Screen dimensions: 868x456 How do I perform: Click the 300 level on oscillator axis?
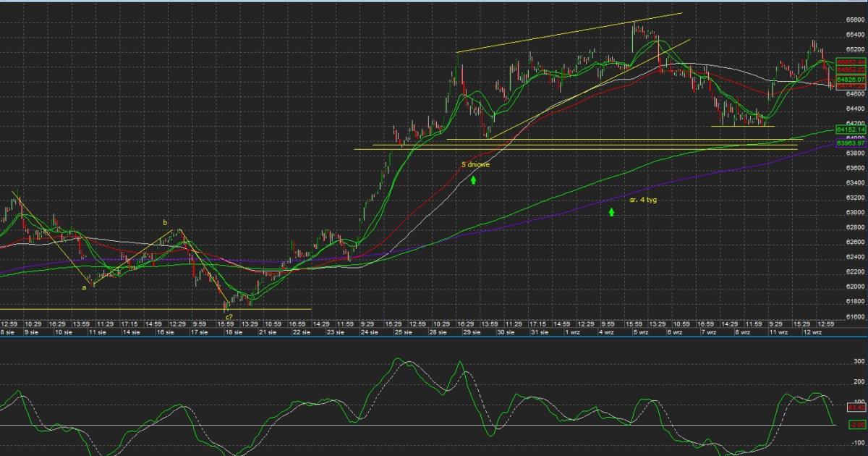[x=859, y=360]
